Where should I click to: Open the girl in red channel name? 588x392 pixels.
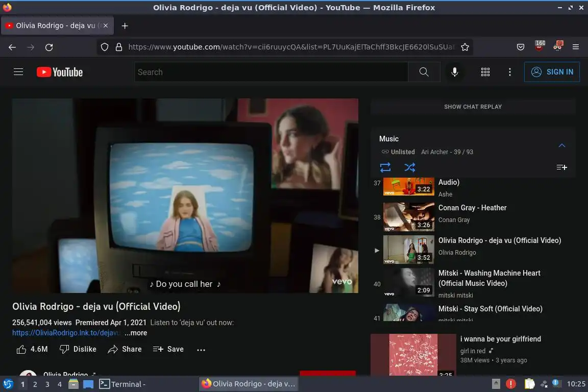point(473,351)
